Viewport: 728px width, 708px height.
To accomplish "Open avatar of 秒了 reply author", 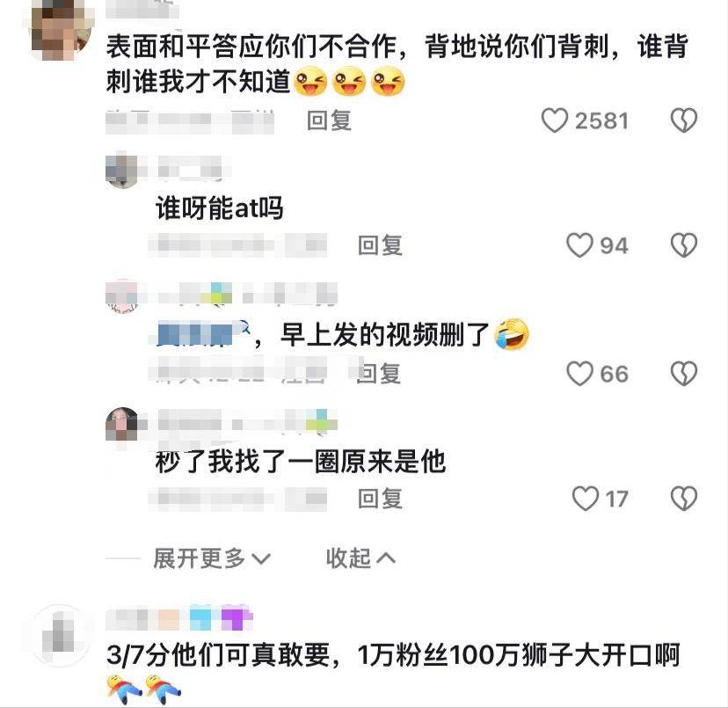I will 121,424.
